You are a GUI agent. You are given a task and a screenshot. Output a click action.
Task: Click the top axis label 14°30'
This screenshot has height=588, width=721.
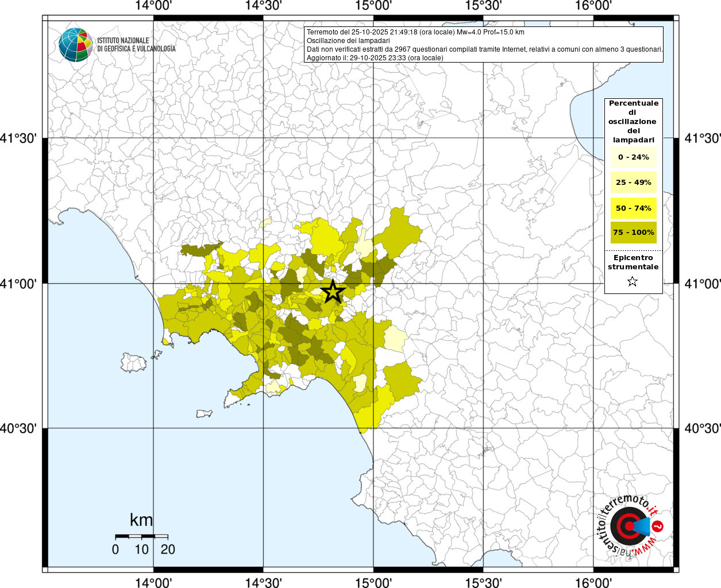click(x=263, y=6)
